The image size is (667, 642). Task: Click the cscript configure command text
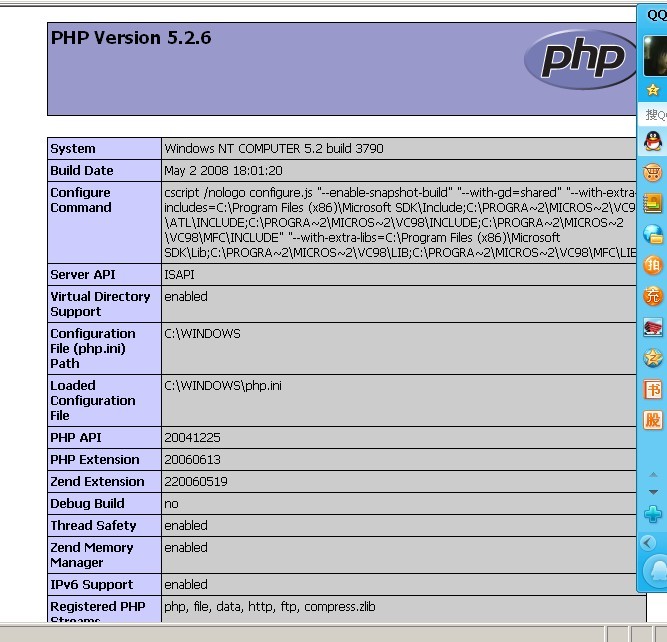coord(400,223)
